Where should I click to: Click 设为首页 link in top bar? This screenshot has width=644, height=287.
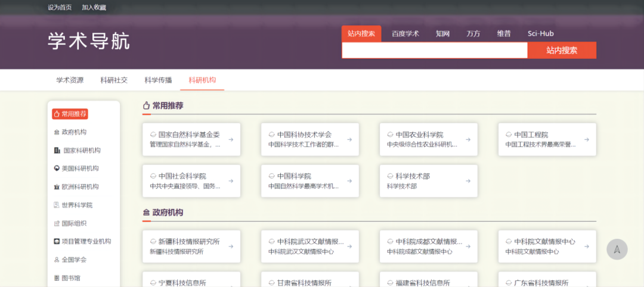coord(60,7)
